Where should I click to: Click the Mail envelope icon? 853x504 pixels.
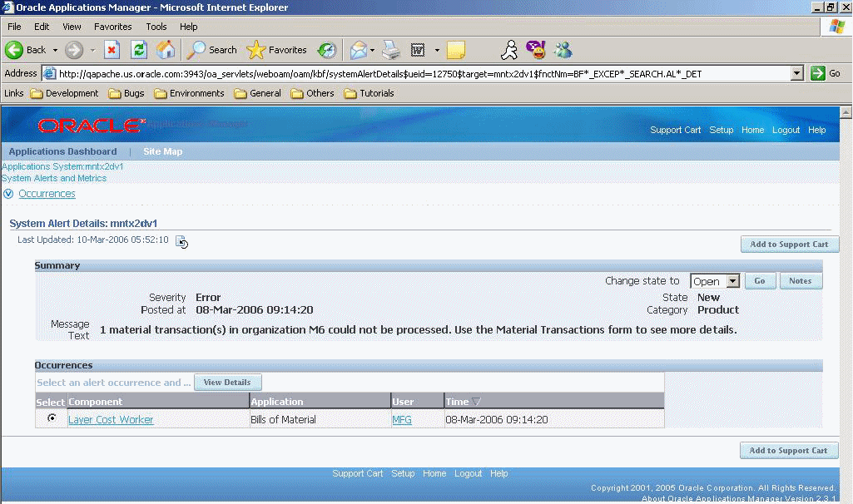point(359,50)
